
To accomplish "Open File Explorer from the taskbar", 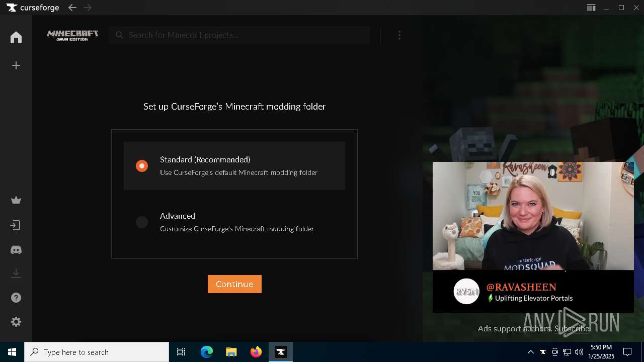I will tap(231, 352).
